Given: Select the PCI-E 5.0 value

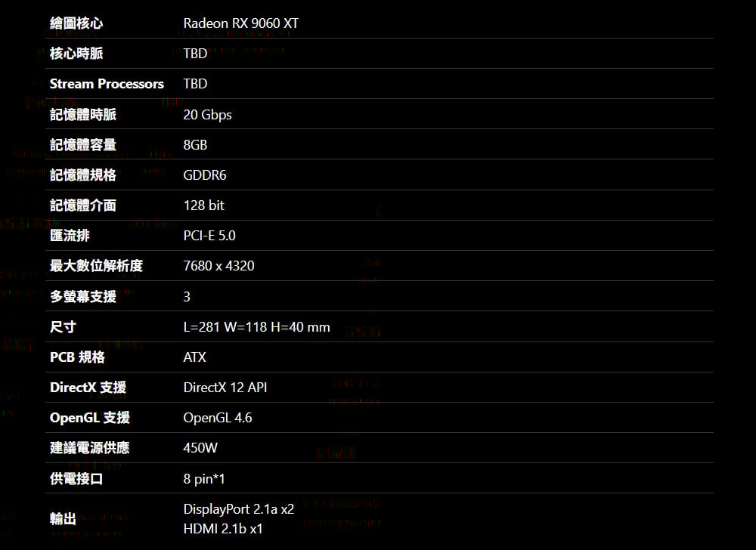Looking at the screenshot, I should [209, 236].
